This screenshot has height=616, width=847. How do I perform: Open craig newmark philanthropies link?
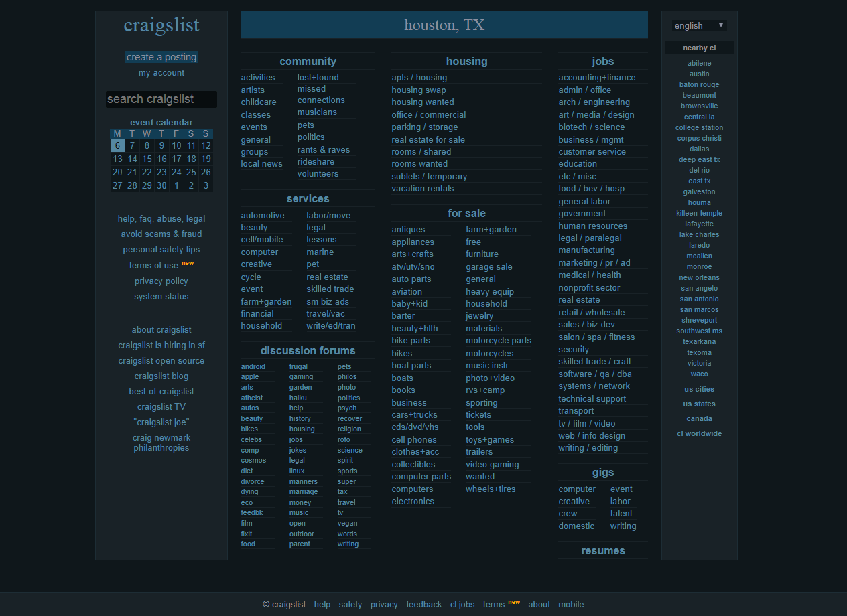tap(161, 443)
